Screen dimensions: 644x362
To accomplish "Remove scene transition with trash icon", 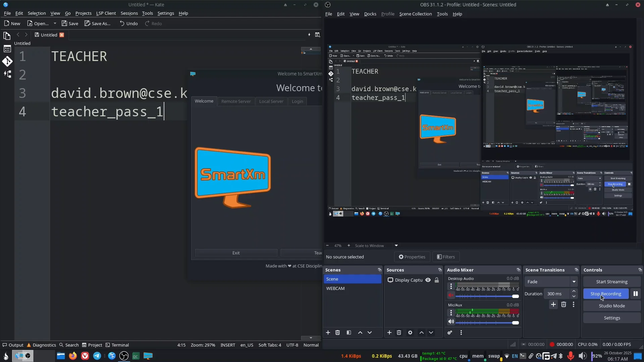I will (564, 304).
